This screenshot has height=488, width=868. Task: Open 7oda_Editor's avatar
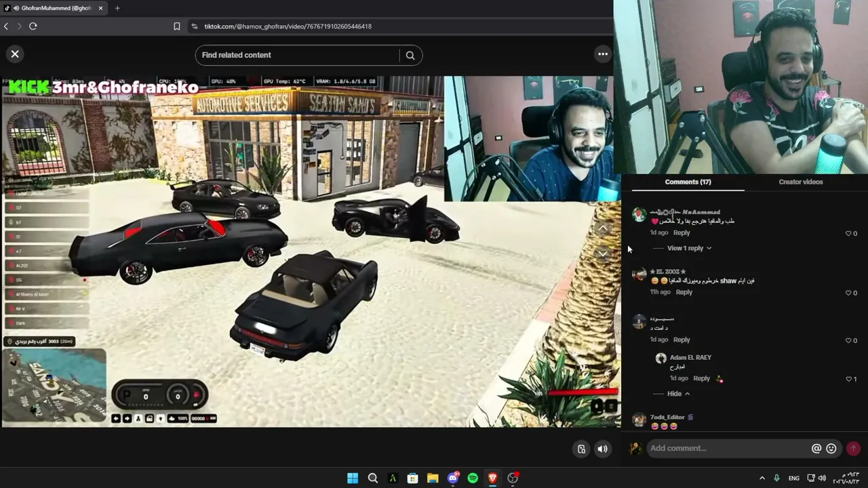click(639, 421)
